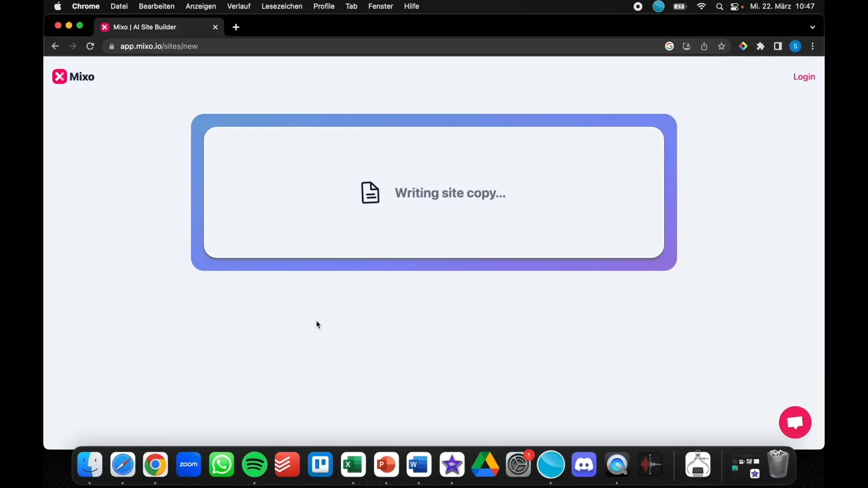Open the Anzeigen menu
This screenshot has width=868, height=488.
(201, 6)
